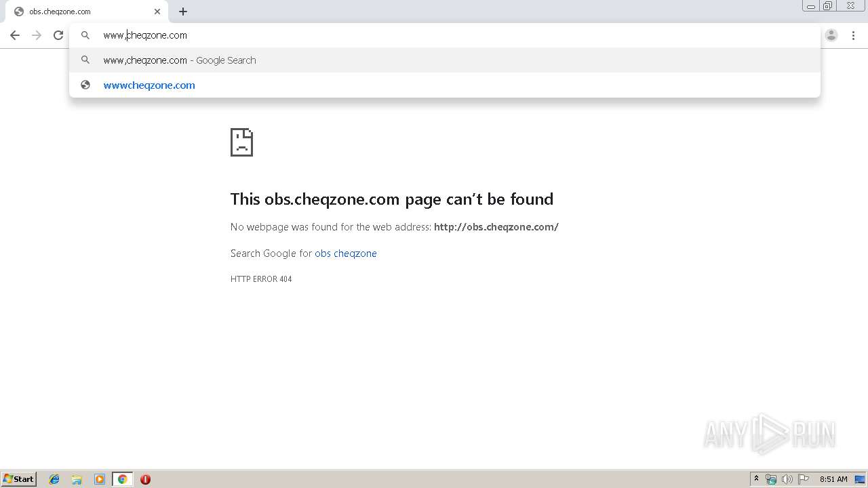This screenshot has width=868, height=488.
Task: Launch Internet Explorer from the taskbar
Action: tap(54, 479)
